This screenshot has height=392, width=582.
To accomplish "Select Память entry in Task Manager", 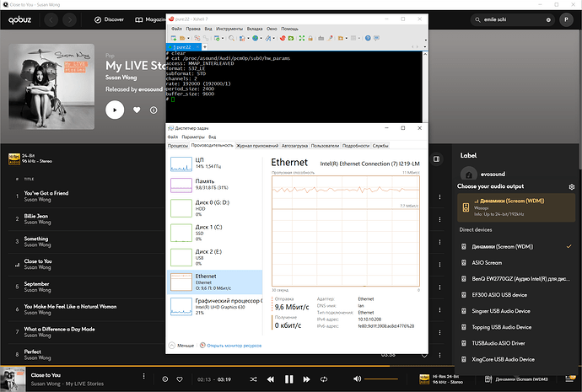I will [215, 185].
